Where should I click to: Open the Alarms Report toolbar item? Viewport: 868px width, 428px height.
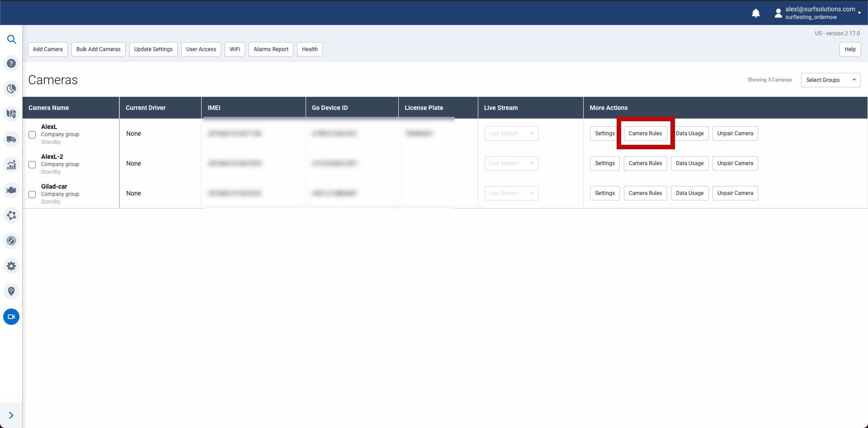[x=271, y=49]
